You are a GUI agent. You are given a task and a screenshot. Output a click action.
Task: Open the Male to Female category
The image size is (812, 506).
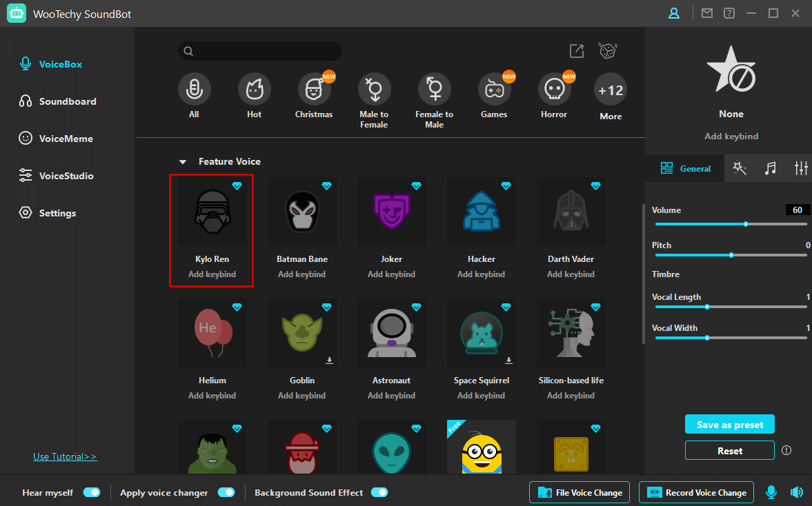coord(374,89)
